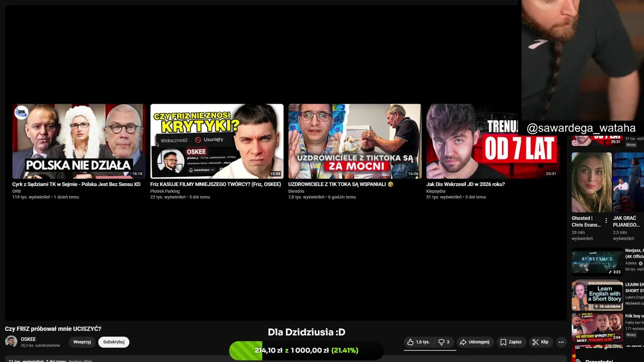Open options menu for Ghosted video
The image size is (644, 362).
[606, 221]
